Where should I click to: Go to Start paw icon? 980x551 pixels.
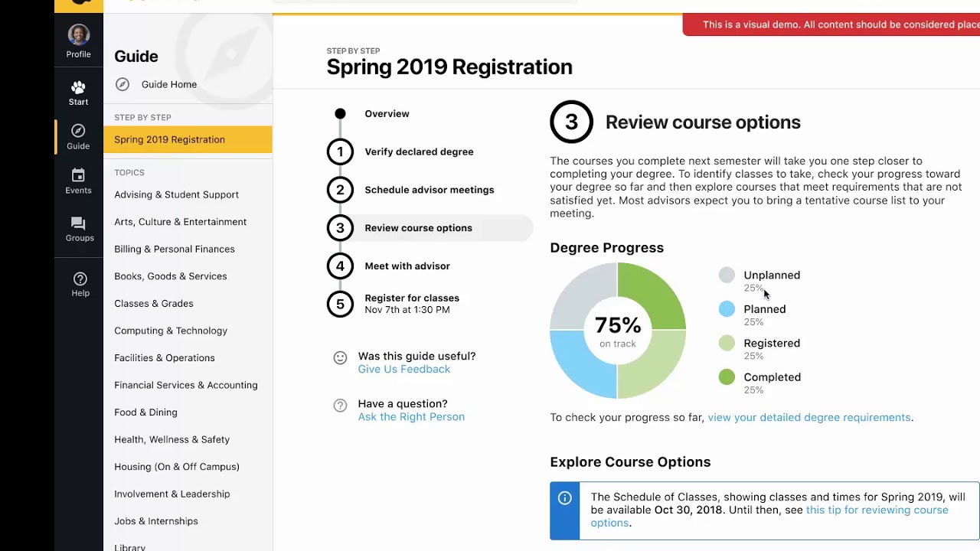coord(78,87)
